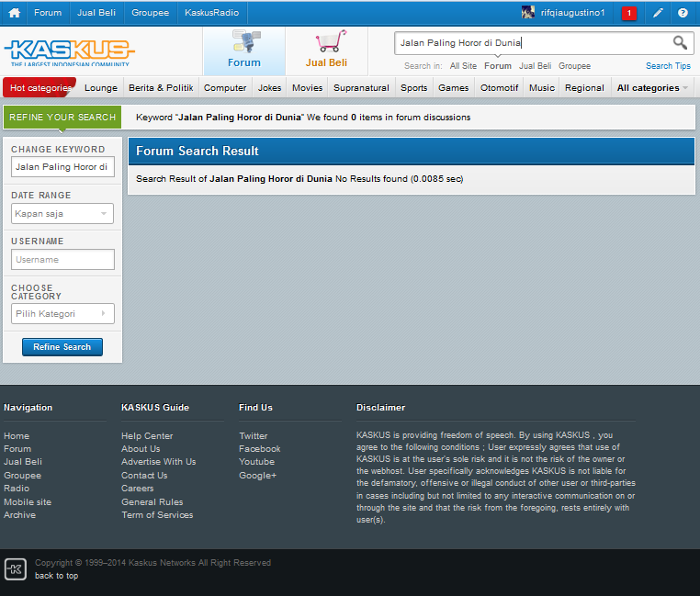Open KaskusRadio in the top bar
The width and height of the screenshot is (700, 596).
pos(211,13)
